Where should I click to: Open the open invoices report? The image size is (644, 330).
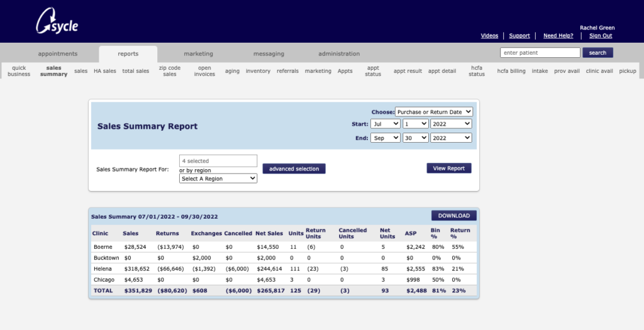tap(204, 71)
